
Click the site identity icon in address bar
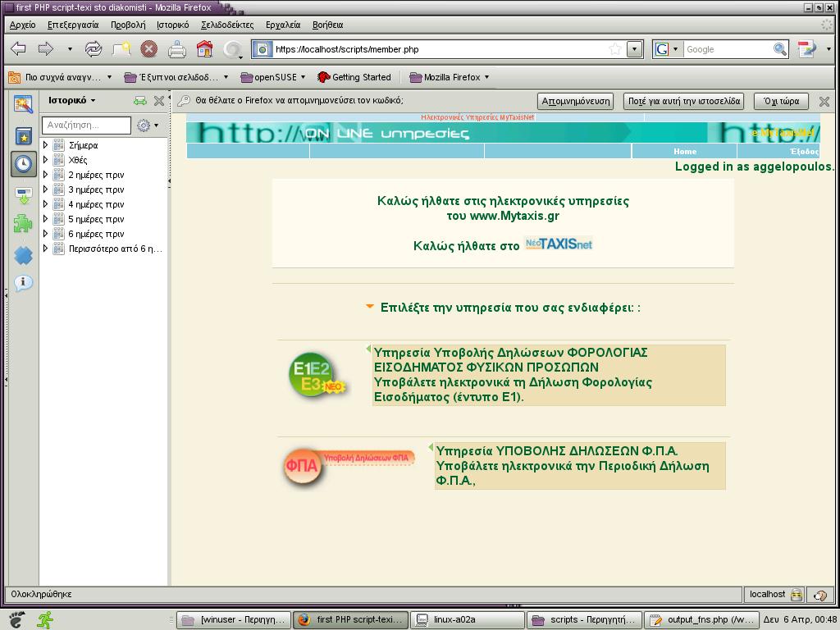262,49
